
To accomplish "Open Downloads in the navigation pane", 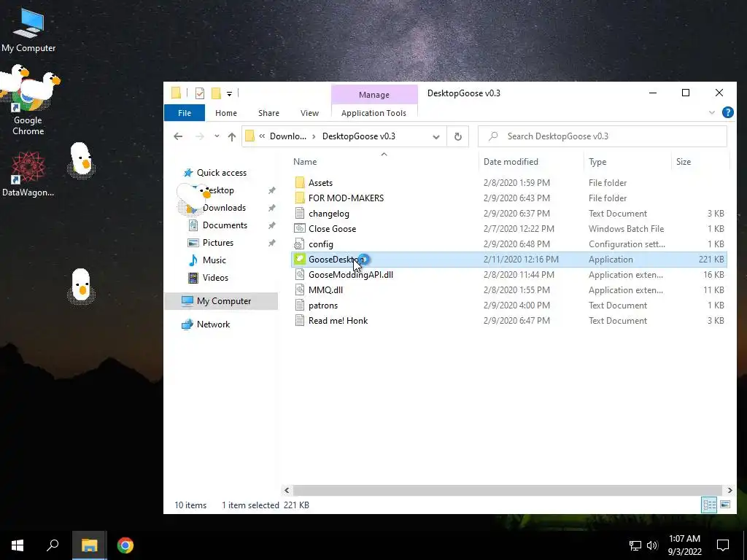I will click(224, 208).
